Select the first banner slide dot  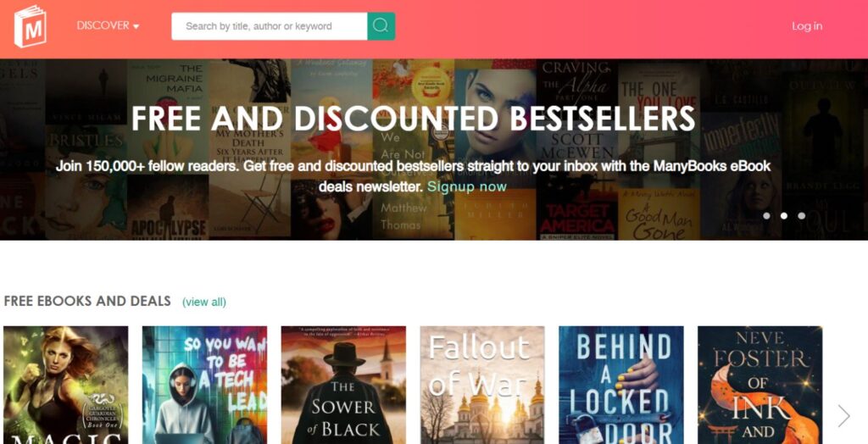click(766, 216)
